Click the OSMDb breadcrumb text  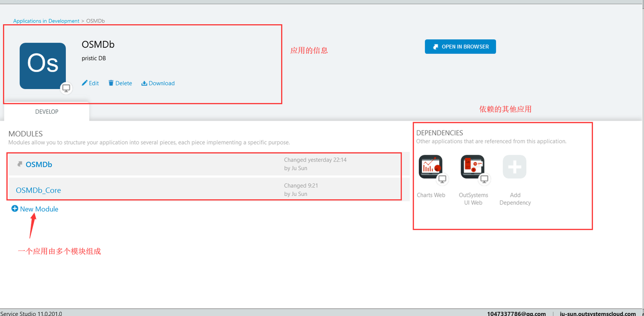[x=95, y=21]
